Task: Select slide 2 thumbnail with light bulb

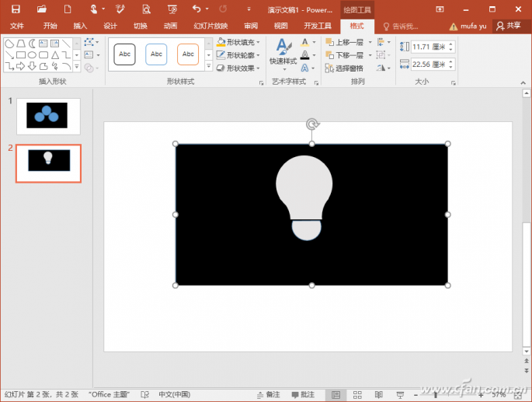Action: (x=48, y=163)
